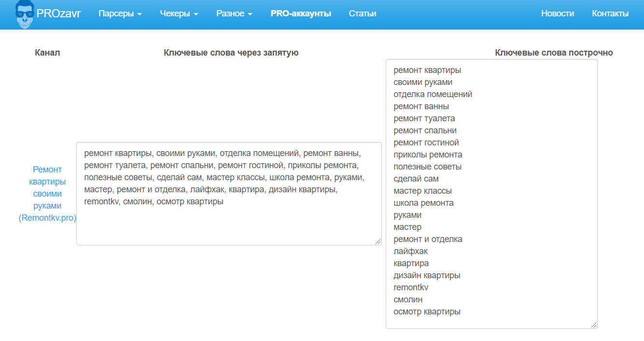Open the Разное dropdown menu
644x341 pixels.
click(x=234, y=14)
